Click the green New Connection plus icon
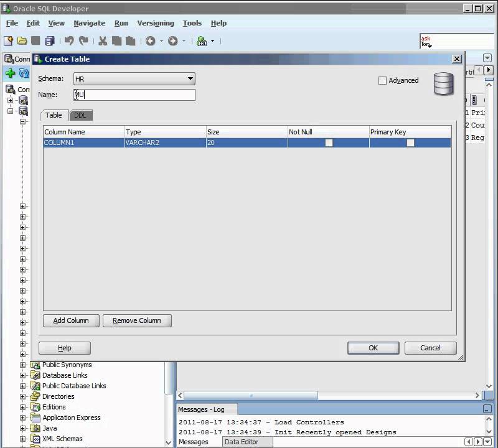This screenshot has height=448, width=498. point(10,73)
